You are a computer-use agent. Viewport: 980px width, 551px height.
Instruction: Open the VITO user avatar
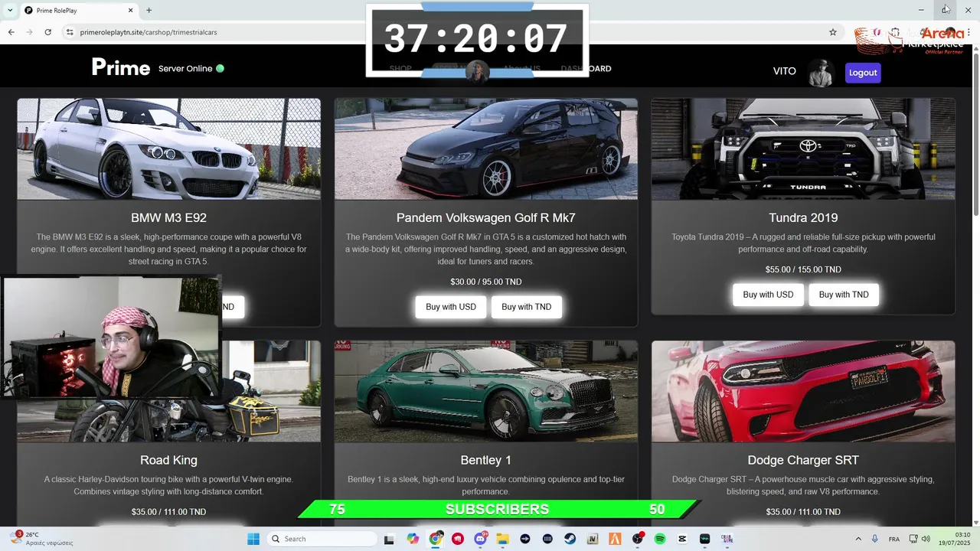pyautogui.click(x=820, y=73)
